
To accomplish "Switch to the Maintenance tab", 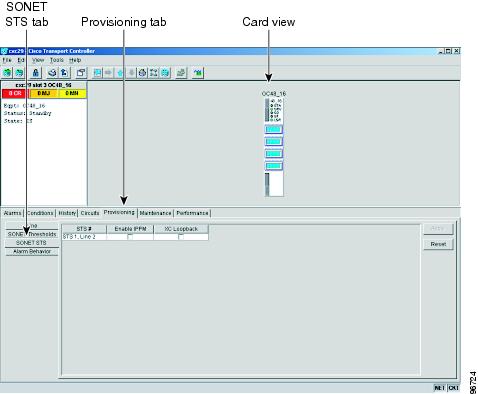I will coord(155,213).
